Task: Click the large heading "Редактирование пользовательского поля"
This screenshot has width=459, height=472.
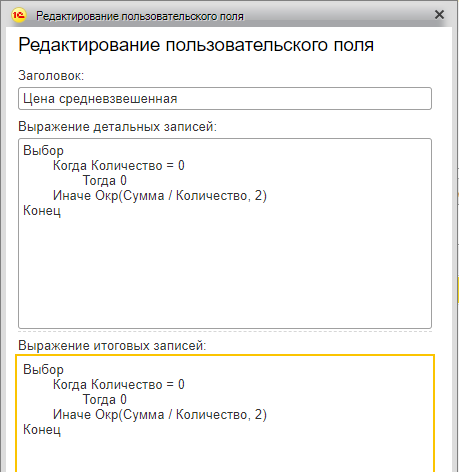Action: (196, 45)
